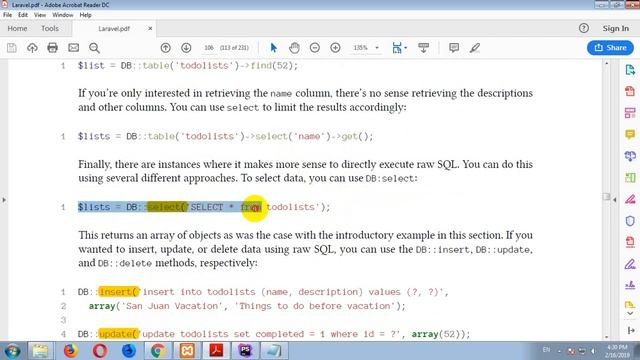Open Fill & Sign tool in sidebar
Image resolution: width=640 pixels, height=360 pixels.
click(630, 264)
